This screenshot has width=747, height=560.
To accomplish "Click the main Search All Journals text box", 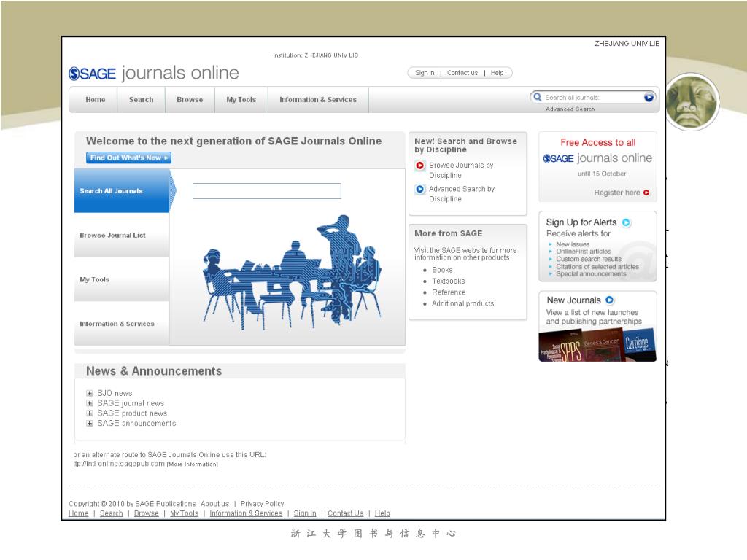I will (267, 191).
